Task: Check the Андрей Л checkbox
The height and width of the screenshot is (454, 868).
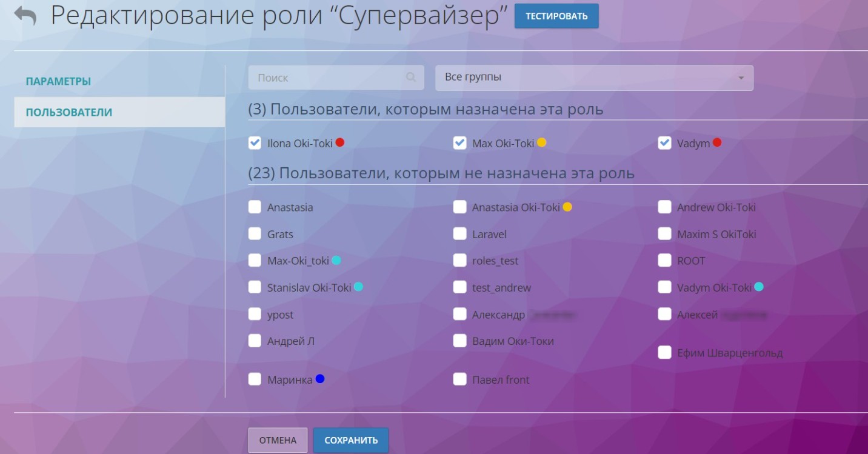Action: pos(255,341)
